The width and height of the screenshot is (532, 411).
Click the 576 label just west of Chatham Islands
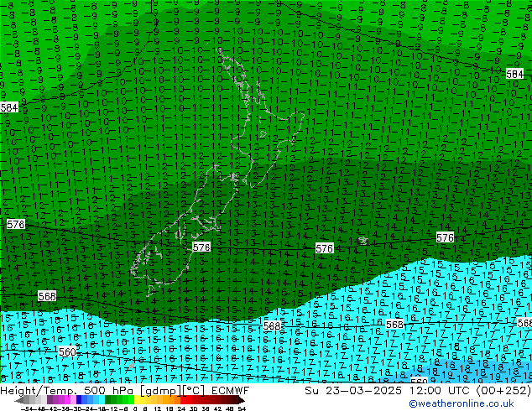pyautogui.click(x=325, y=248)
